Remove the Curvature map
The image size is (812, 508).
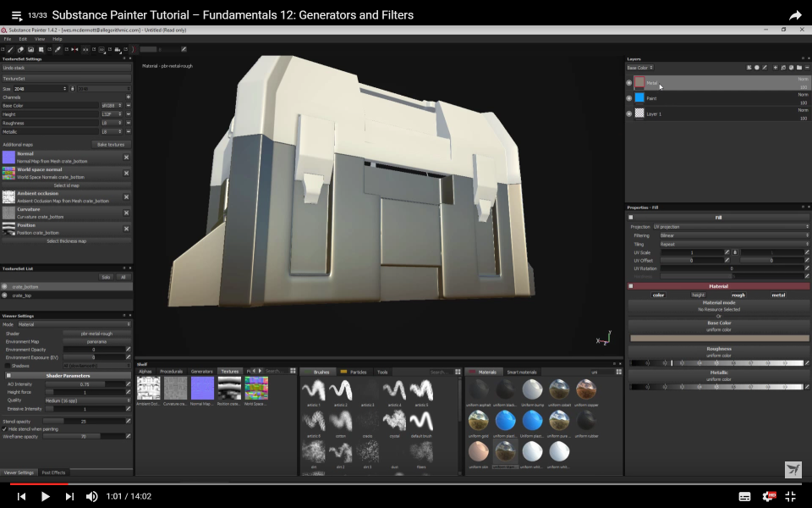point(126,213)
